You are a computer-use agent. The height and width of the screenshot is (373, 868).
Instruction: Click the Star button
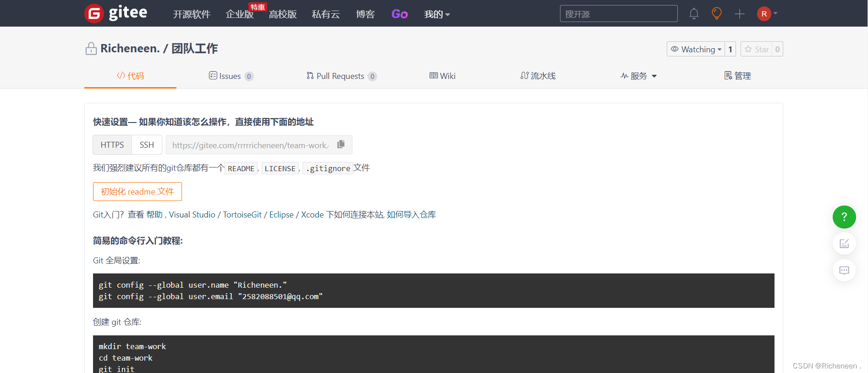pos(757,49)
